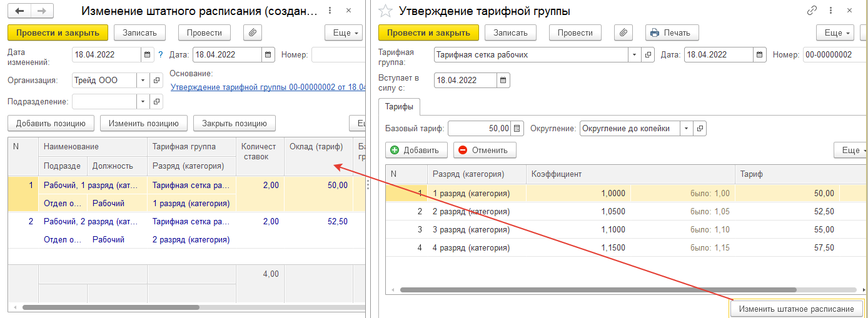Open Округление record icon
The height and width of the screenshot is (318, 868).
point(700,128)
